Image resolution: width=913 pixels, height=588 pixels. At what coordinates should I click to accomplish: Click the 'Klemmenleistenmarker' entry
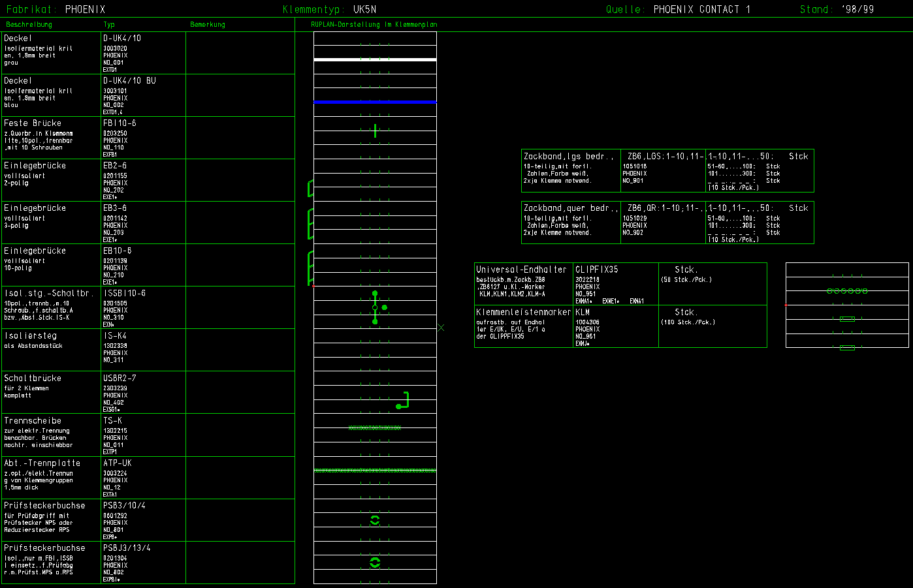(x=524, y=313)
